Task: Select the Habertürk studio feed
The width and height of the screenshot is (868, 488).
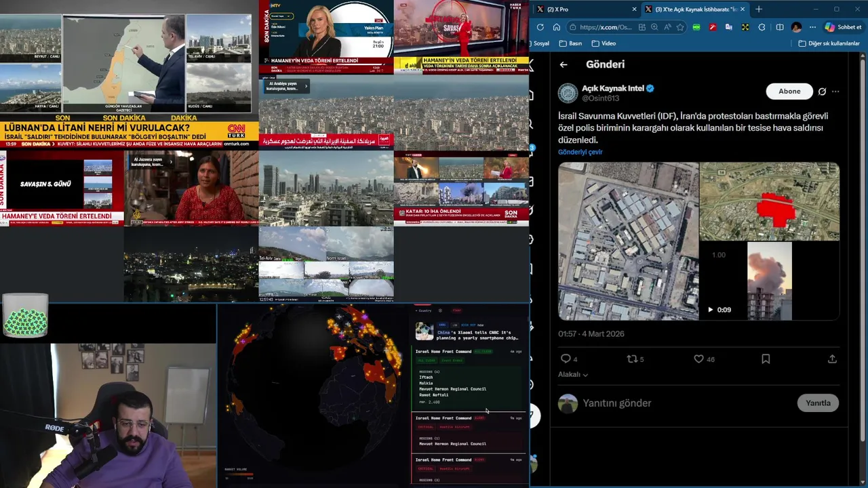Action: pos(461,37)
